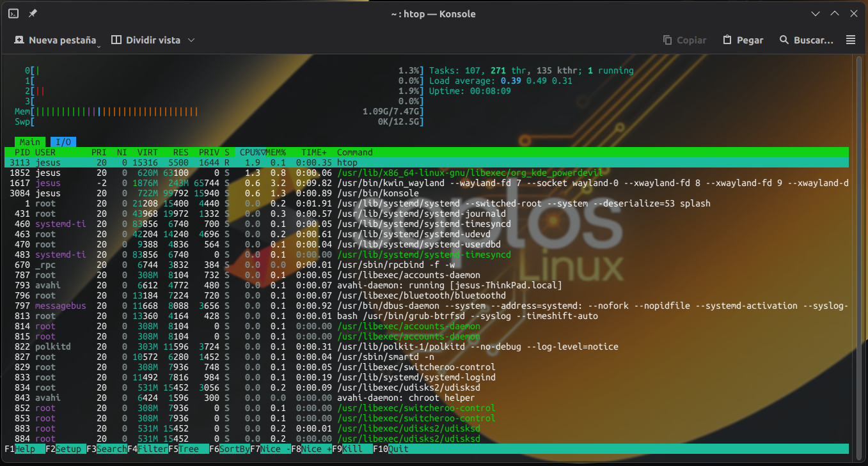This screenshot has height=466, width=868.
Task: Select the Main tab in htop
Action: (x=30, y=142)
